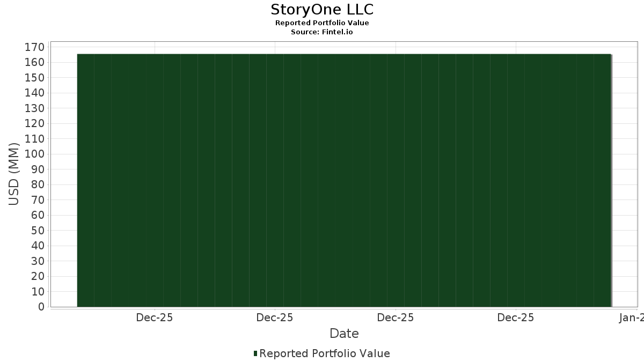Select the USD (MM) y-axis title

pyautogui.click(x=14, y=174)
